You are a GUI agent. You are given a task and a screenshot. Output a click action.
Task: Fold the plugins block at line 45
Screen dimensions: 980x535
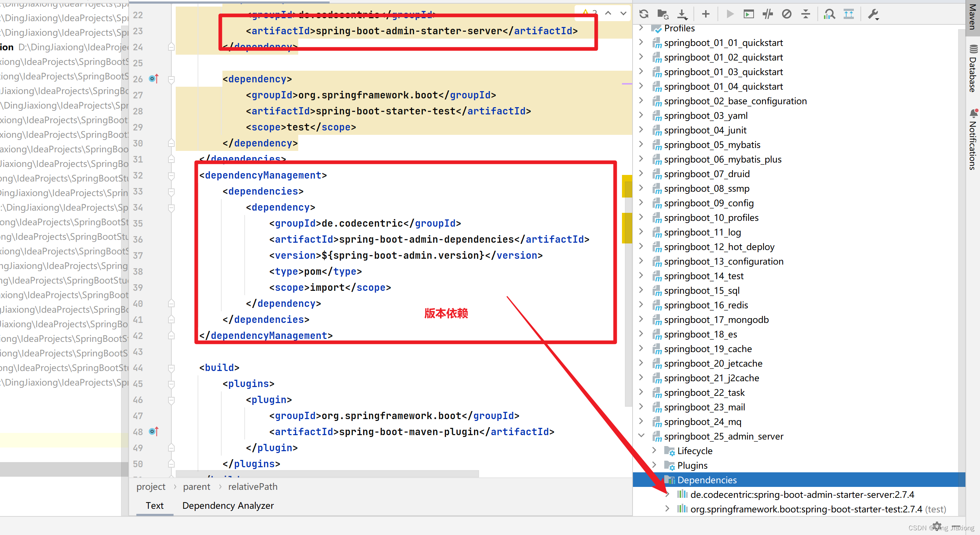171,384
